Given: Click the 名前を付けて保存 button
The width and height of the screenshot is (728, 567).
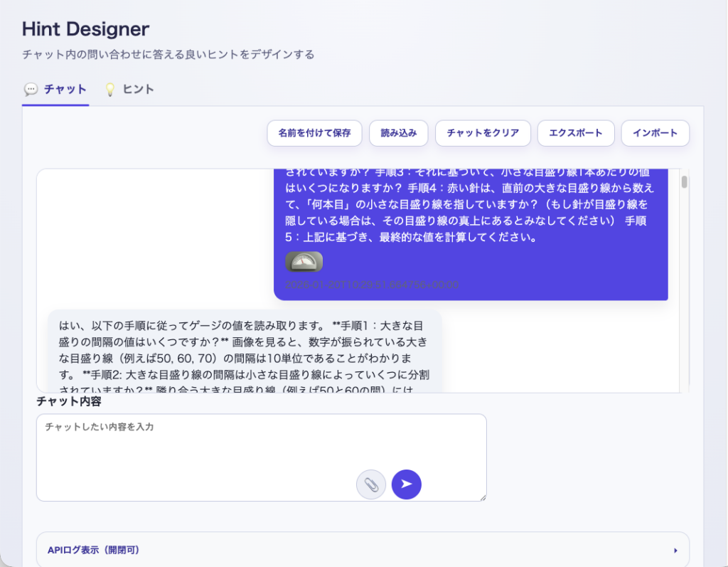Looking at the screenshot, I should click(314, 133).
